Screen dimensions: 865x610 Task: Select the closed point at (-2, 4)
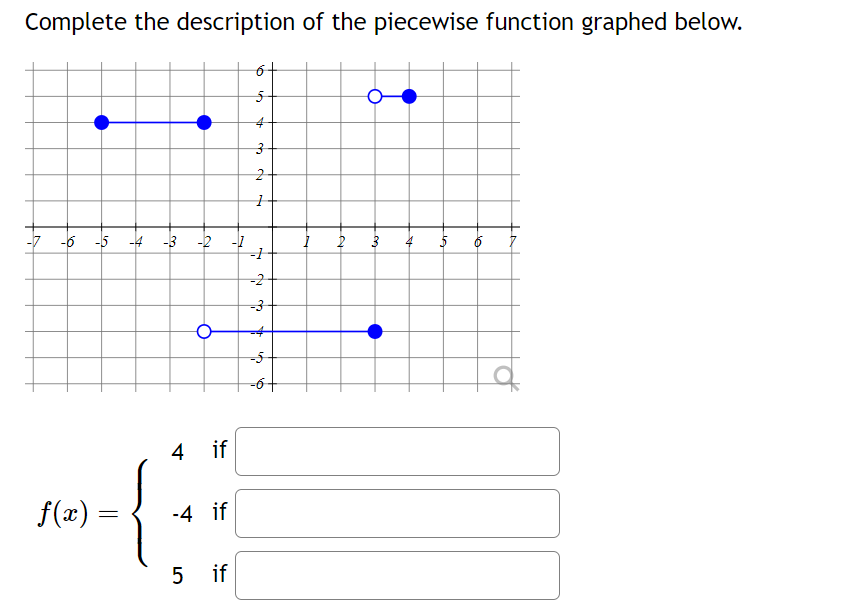(204, 124)
